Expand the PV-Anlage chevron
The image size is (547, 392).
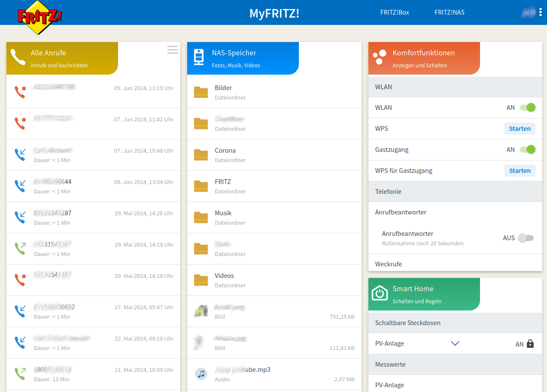coord(455,344)
